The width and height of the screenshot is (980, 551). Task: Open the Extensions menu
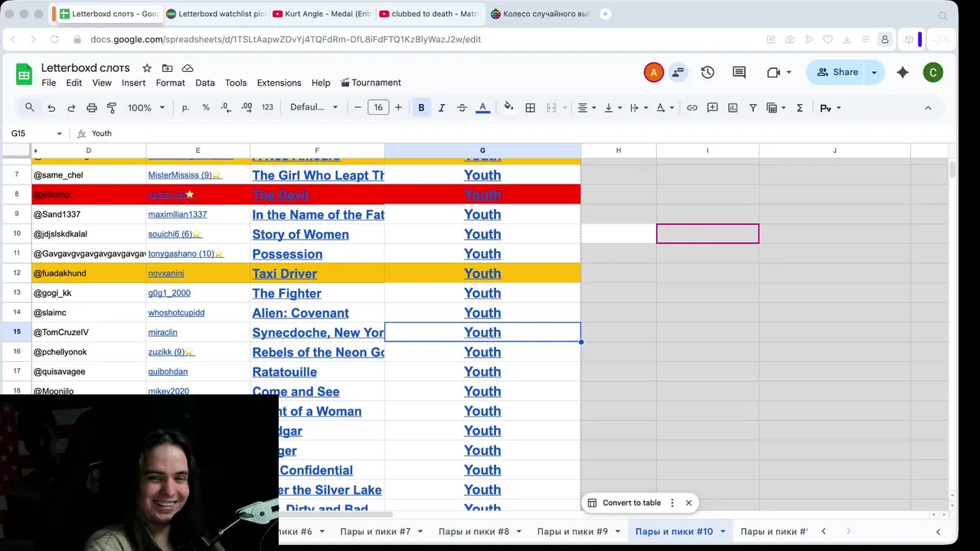pos(279,83)
